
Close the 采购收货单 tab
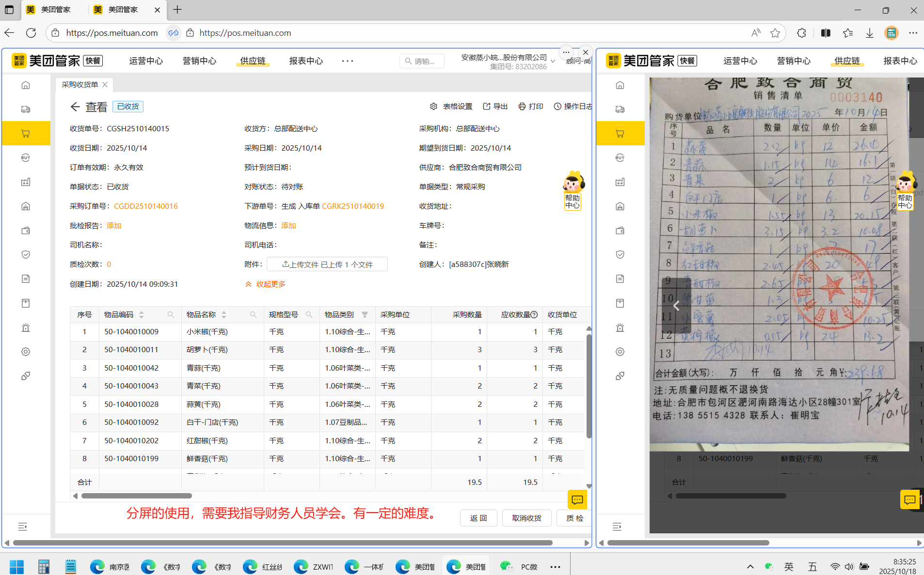point(105,85)
